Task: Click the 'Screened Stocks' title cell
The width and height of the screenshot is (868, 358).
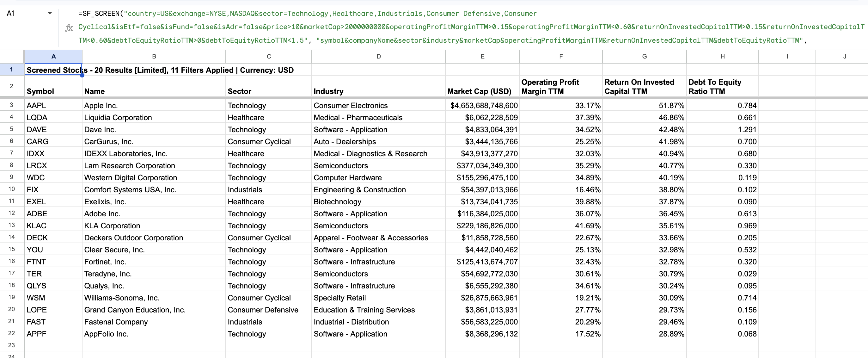Action: tap(53, 70)
